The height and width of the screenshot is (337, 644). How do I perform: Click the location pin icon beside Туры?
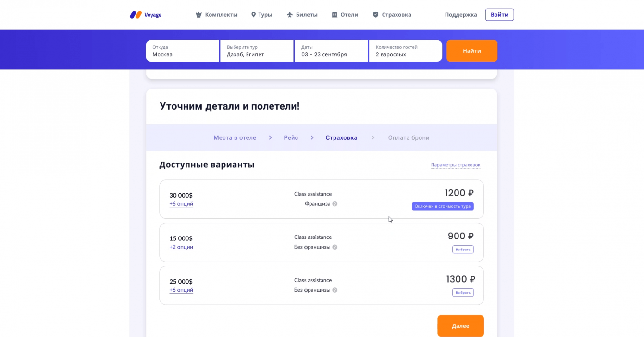coord(253,15)
